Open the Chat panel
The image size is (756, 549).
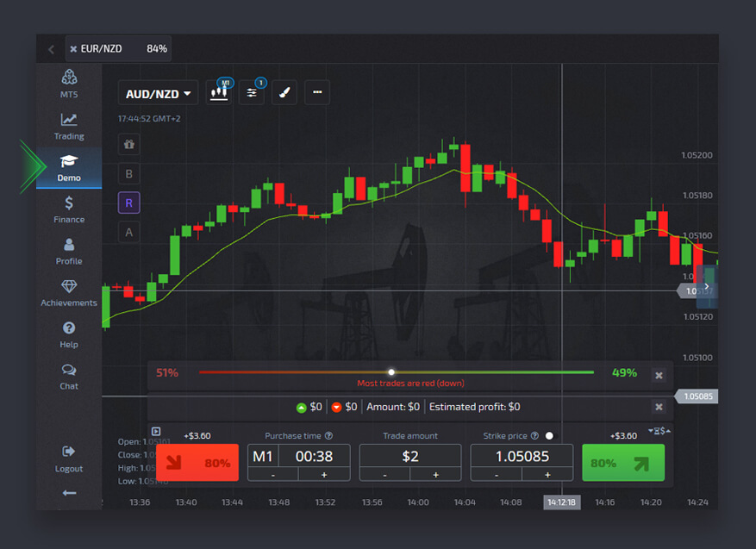tap(69, 376)
